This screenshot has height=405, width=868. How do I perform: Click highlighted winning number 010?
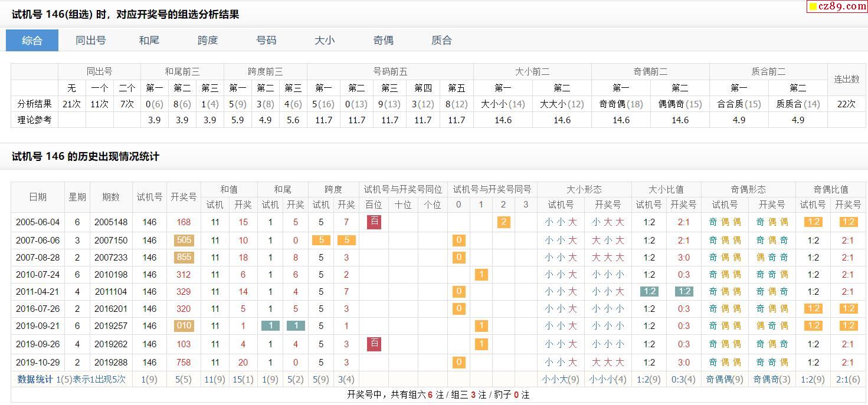[x=184, y=326]
